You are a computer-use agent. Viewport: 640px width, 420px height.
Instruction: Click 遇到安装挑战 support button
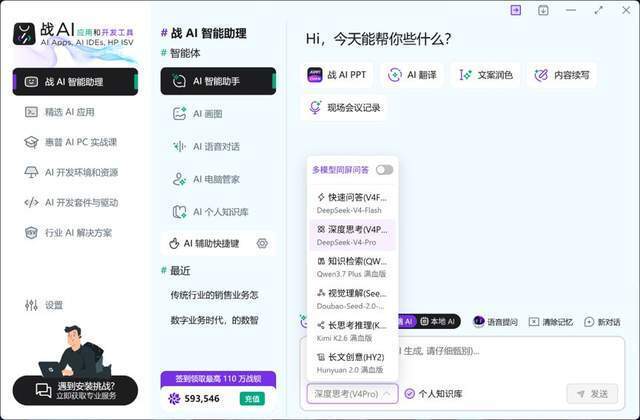[75, 390]
